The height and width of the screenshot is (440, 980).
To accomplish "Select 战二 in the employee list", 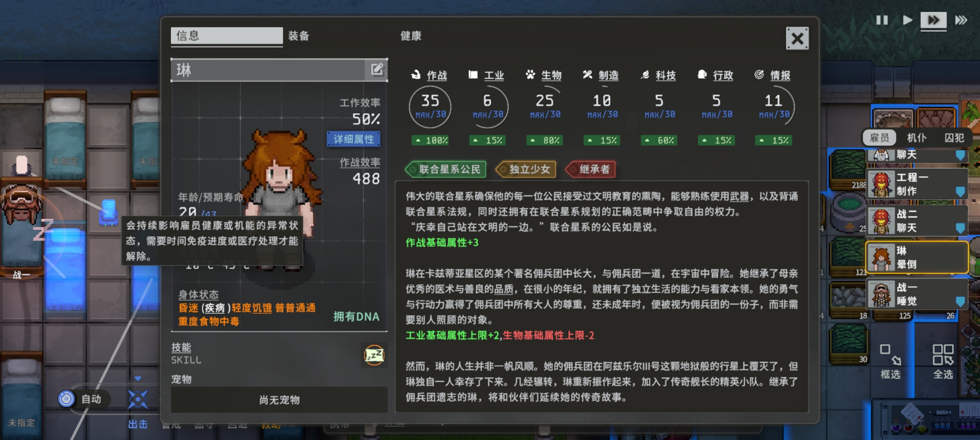I will [x=917, y=221].
